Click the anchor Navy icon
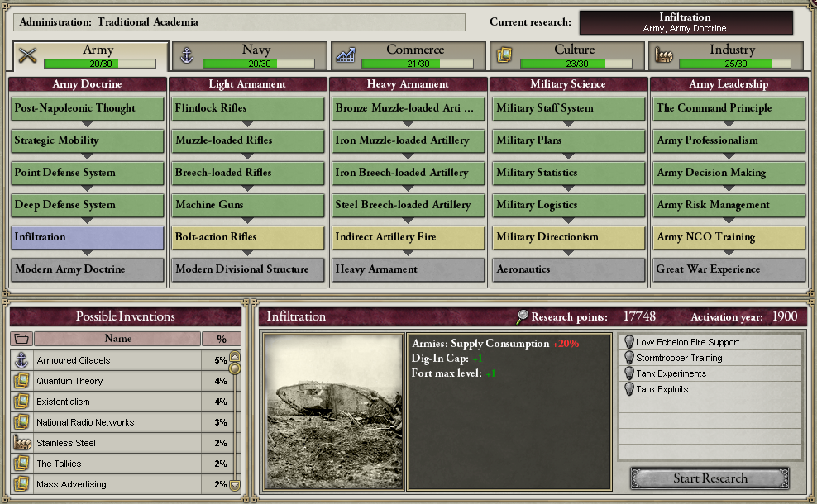Viewport: 817px width, 504px height. pyautogui.click(x=187, y=55)
